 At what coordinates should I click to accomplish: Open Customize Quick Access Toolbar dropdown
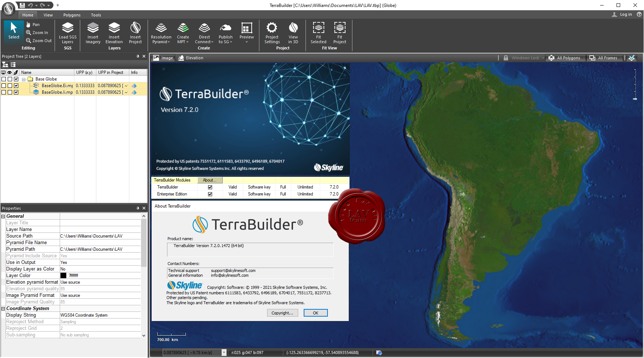[x=58, y=5]
